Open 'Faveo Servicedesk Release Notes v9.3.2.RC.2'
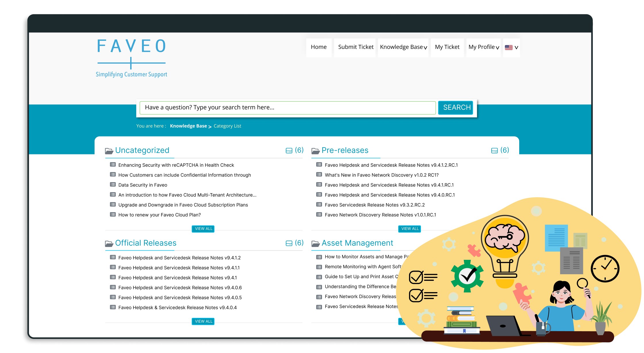 click(x=375, y=205)
